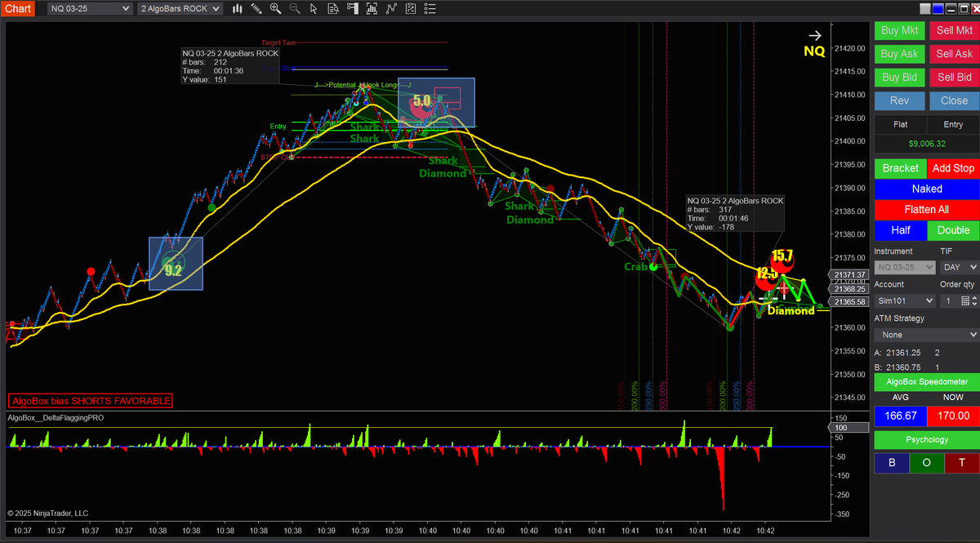Click the white NQ arrow marker
Screen dimensions: 980x543
coord(815,36)
